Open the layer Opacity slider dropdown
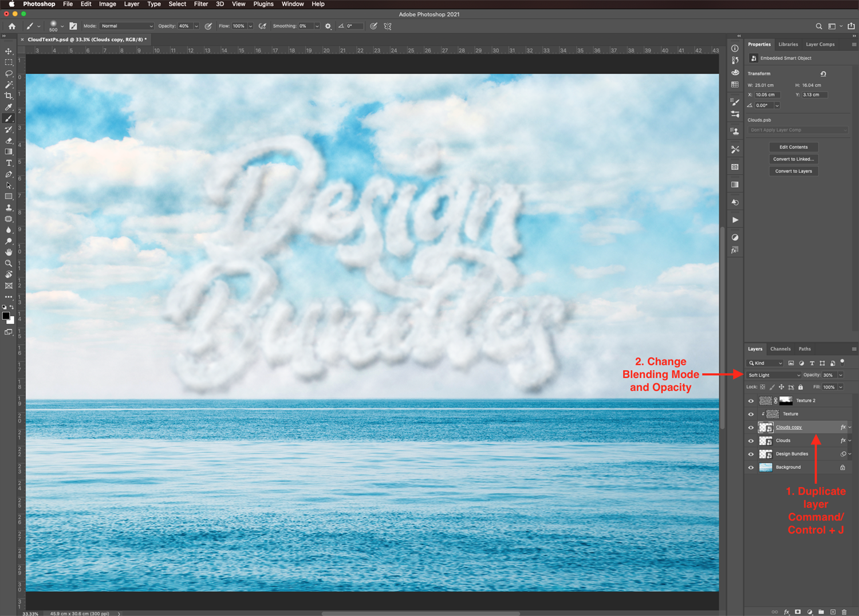This screenshot has width=859, height=616. [841, 375]
